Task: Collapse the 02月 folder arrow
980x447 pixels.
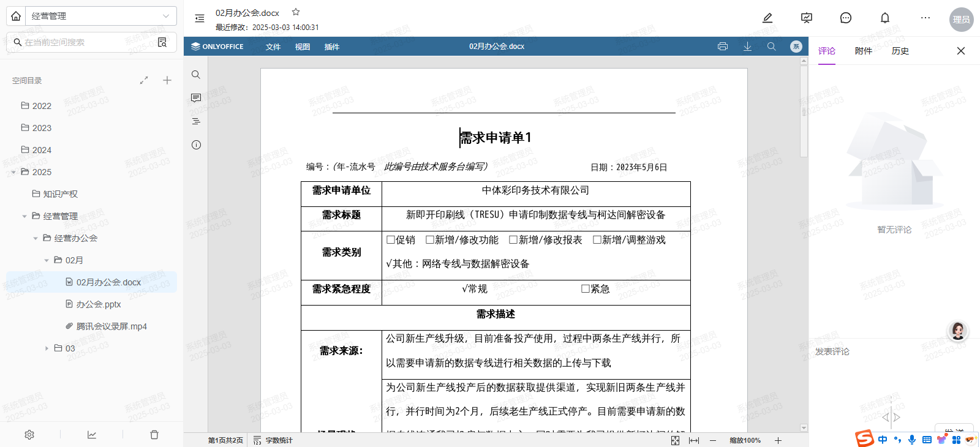Action: [x=47, y=260]
